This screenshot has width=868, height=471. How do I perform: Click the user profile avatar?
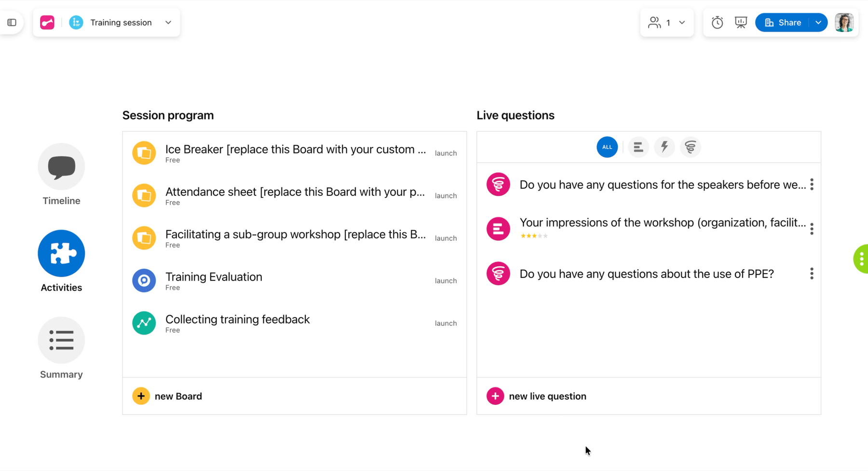[844, 22]
